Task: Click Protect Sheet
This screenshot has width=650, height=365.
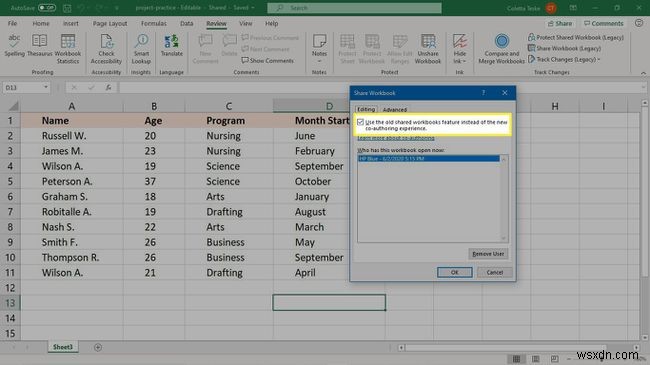Action: click(347, 49)
